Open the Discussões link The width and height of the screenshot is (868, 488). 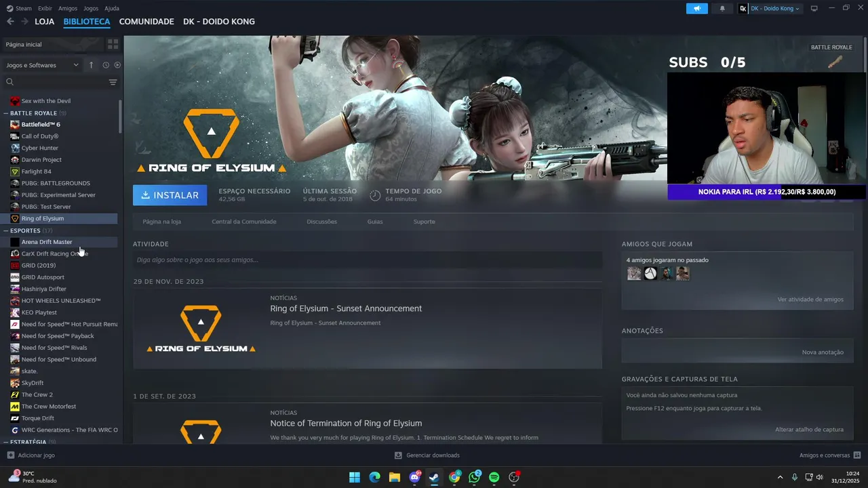321,222
